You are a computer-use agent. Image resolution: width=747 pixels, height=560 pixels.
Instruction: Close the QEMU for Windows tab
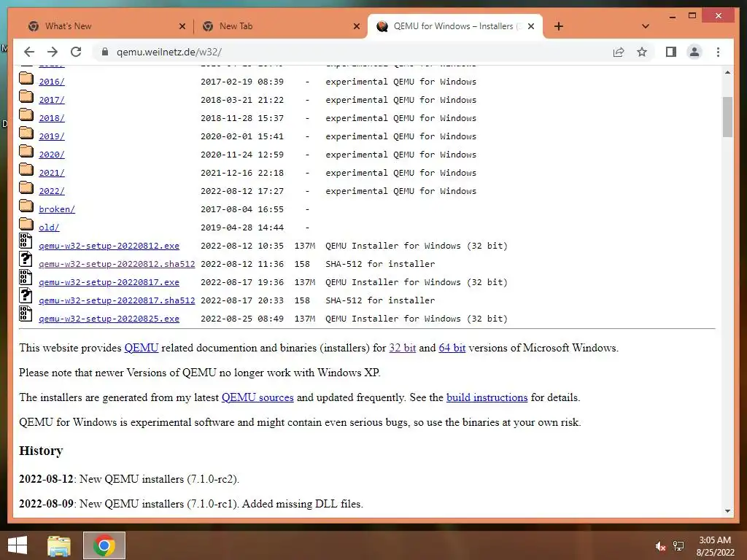click(531, 26)
